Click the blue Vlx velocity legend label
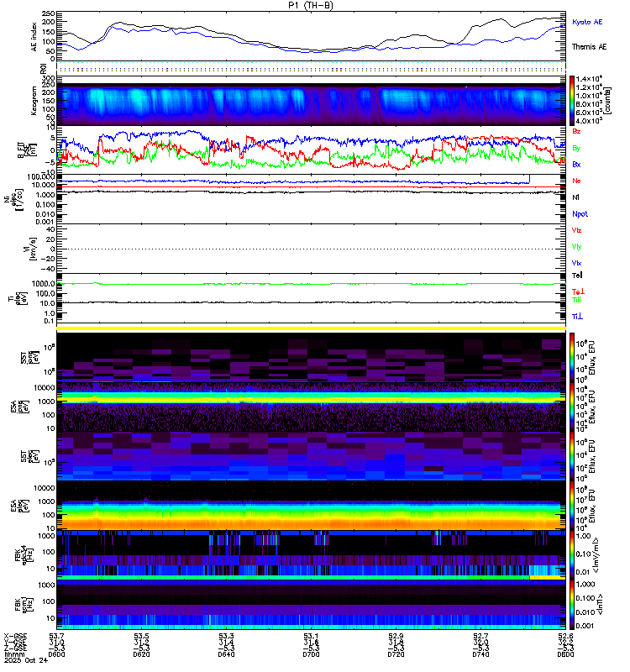Viewport: 630px width, 672px height. (x=576, y=263)
